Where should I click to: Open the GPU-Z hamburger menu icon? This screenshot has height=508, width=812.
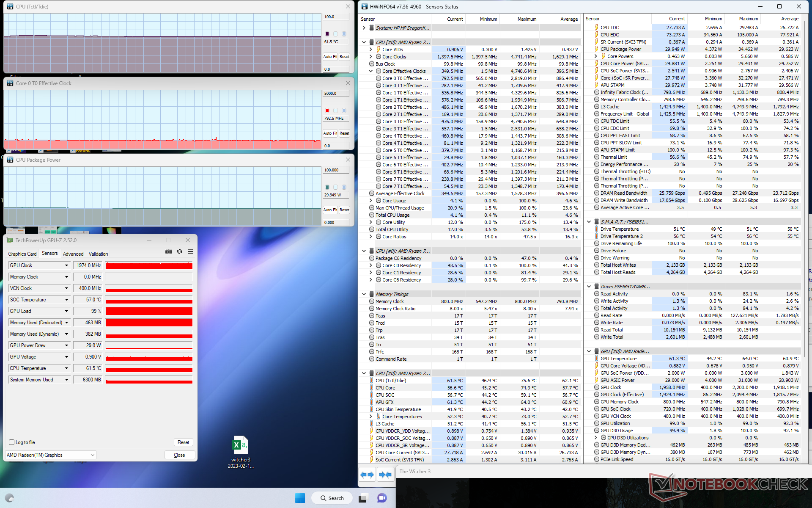[x=191, y=251]
